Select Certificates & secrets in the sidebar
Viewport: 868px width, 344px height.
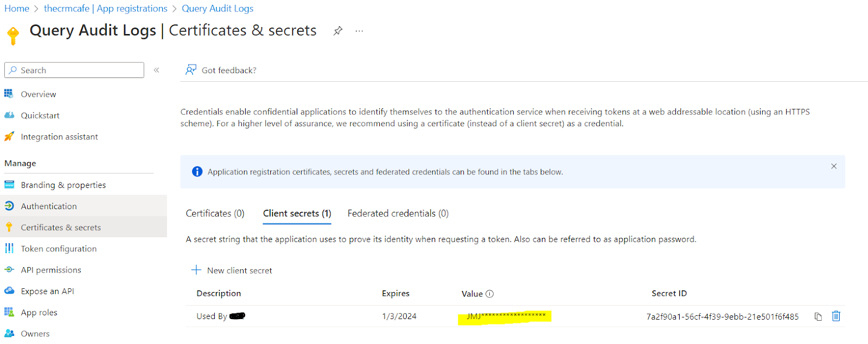tap(61, 228)
